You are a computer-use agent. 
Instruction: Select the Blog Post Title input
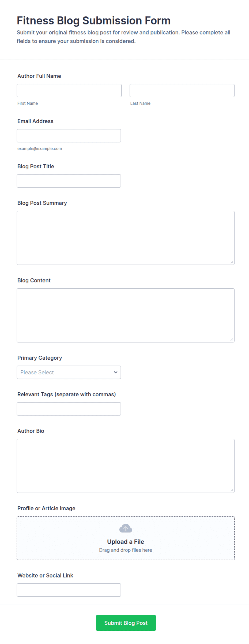pos(69,181)
